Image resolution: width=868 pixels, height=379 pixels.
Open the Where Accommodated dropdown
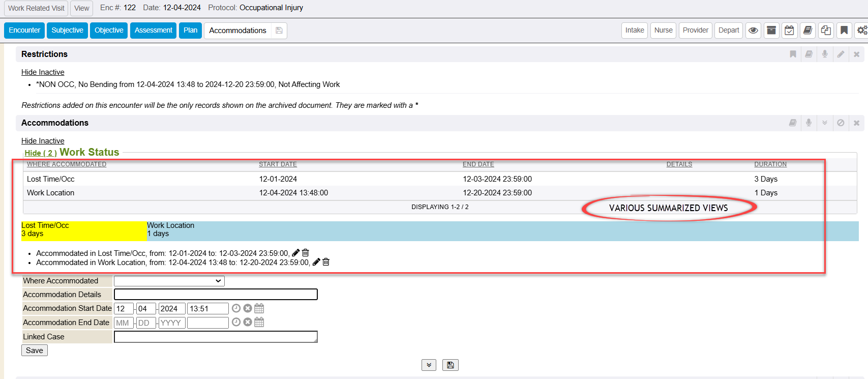click(x=169, y=281)
